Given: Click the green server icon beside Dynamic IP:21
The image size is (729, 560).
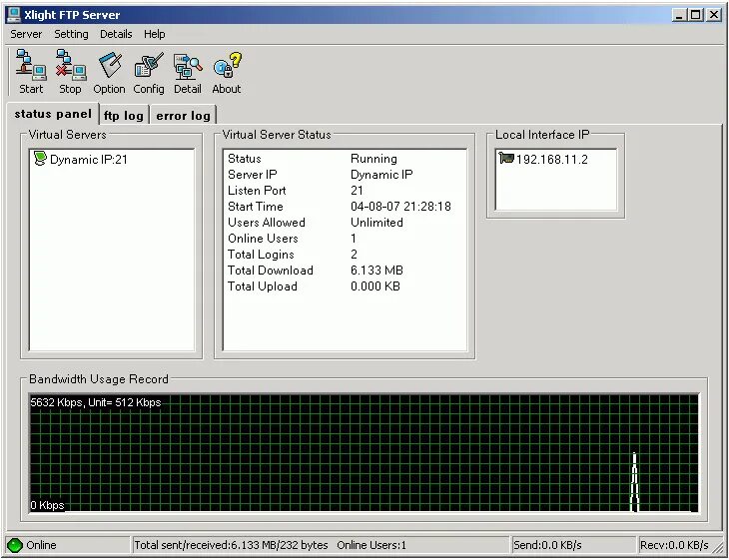Looking at the screenshot, I should [x=41, y=159].
